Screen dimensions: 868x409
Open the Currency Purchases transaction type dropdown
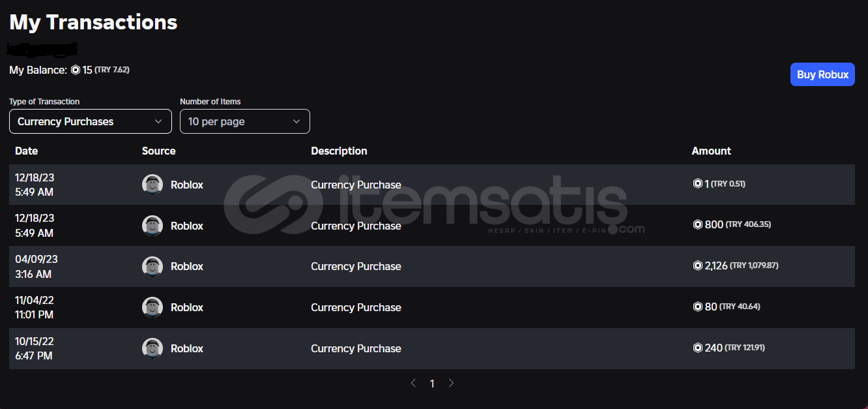point(91,121)
